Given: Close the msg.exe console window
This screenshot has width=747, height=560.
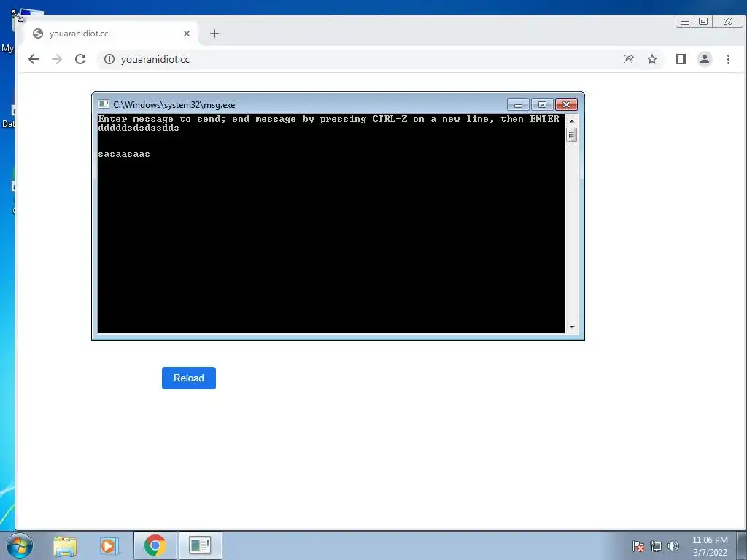Looking at the screenshot, I should 566,105.
